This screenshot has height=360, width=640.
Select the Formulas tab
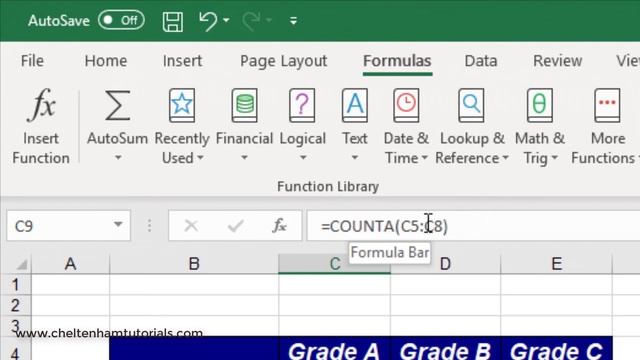coord(397,61)
